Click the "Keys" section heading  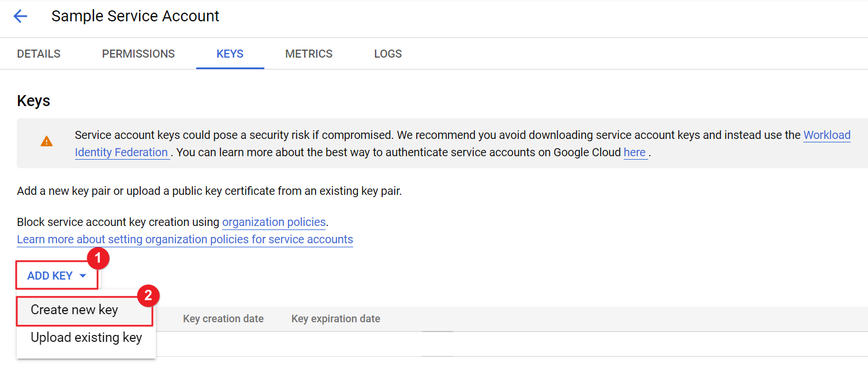pyautogui.click(x=33, y=101)
